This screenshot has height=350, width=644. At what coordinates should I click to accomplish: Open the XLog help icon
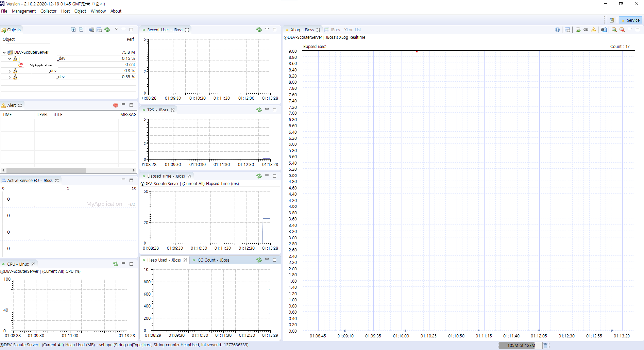point(557,30)
